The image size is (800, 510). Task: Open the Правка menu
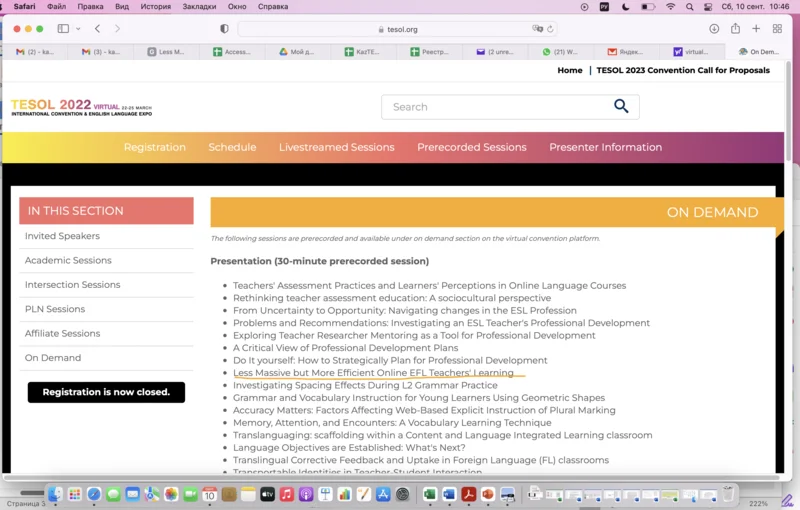tap(90, 7)
